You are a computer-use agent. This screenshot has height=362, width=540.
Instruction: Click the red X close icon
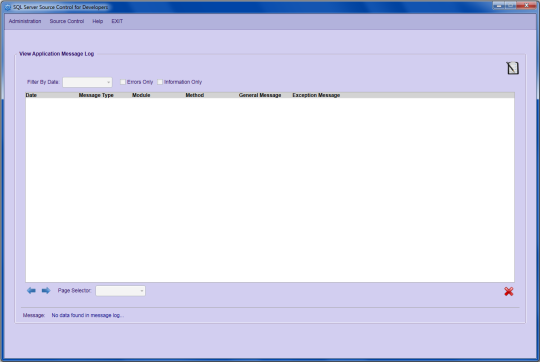pos(509,291)
